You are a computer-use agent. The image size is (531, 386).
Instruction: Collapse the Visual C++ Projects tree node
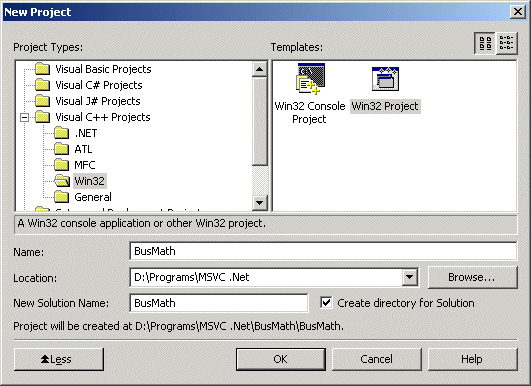click(x=24, y=117)
